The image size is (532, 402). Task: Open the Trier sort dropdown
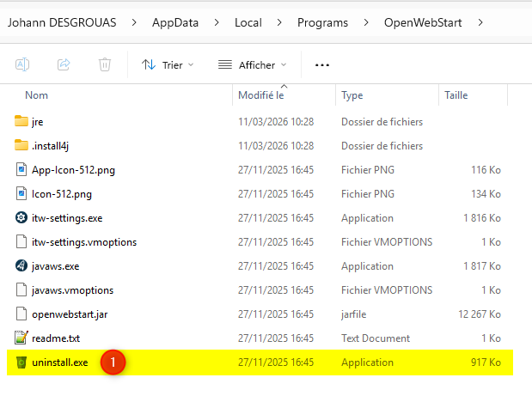[x=168, y=64]
